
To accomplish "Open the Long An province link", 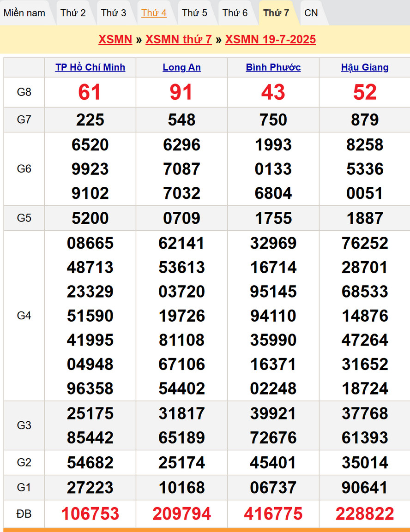I will (x=181, y=67).
